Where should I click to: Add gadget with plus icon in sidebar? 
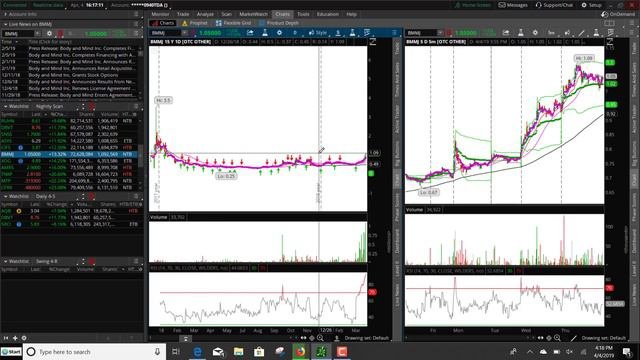pyautogui.click(x=15, y=338)
